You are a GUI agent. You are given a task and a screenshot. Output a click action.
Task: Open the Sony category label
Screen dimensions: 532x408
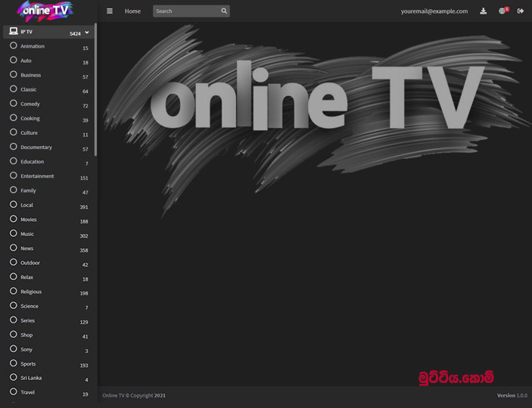26,349
